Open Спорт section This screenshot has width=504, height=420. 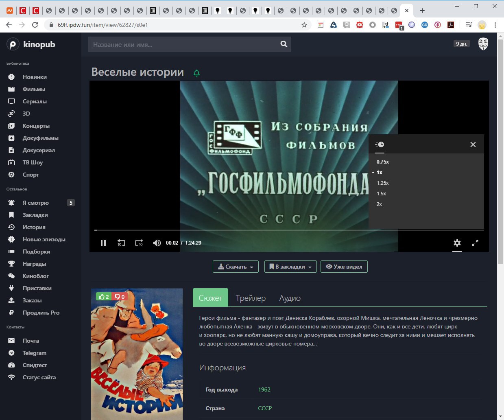click(31, 175)
